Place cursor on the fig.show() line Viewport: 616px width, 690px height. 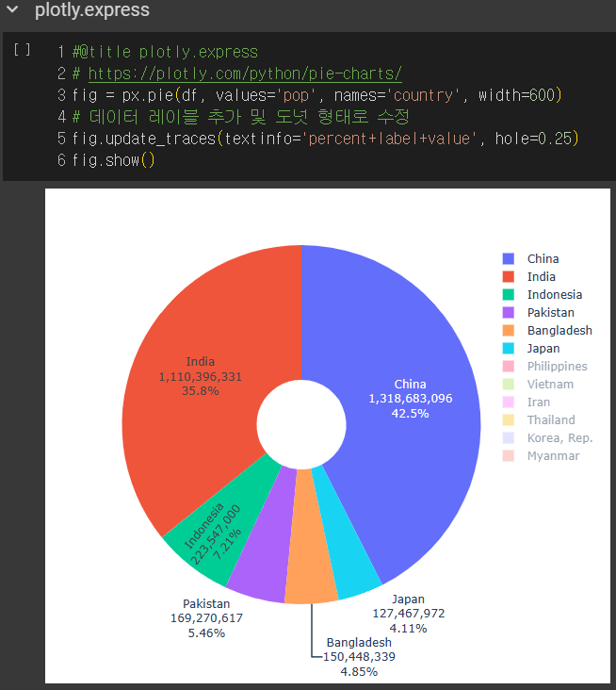coord(113,160)
